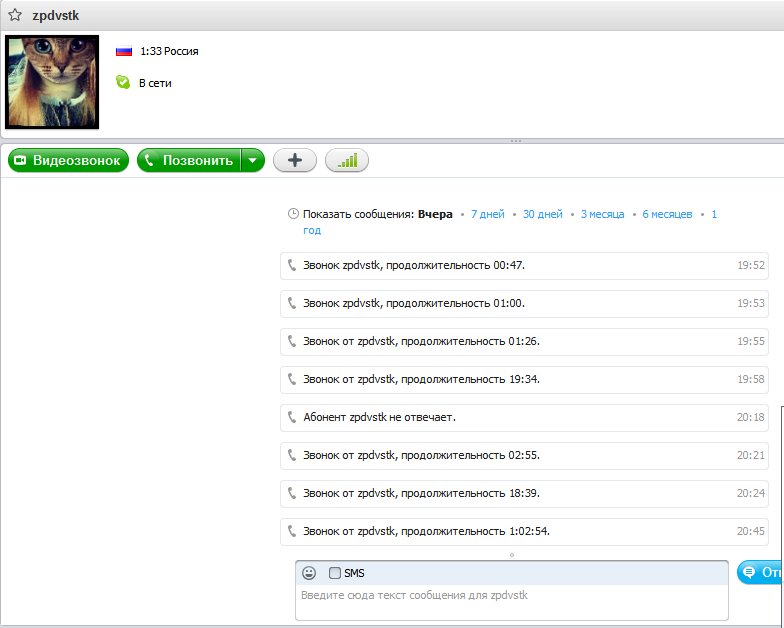Screen dimensions: 784x628
Task: Select 'Звонок от zpdvstk, продолжительность 18:39.' text
Action: [422, 493]
